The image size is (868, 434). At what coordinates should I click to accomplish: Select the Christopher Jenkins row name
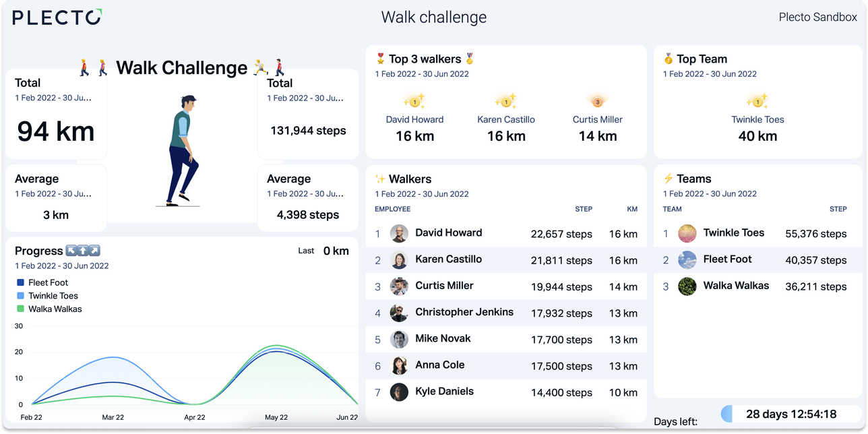(464, 312)
